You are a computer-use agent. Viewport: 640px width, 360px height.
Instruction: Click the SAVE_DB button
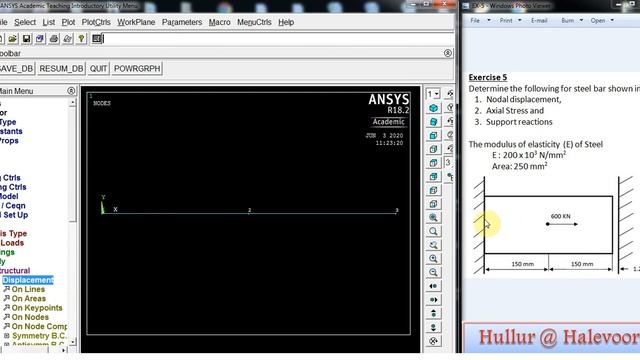click(x=16, y=69)
